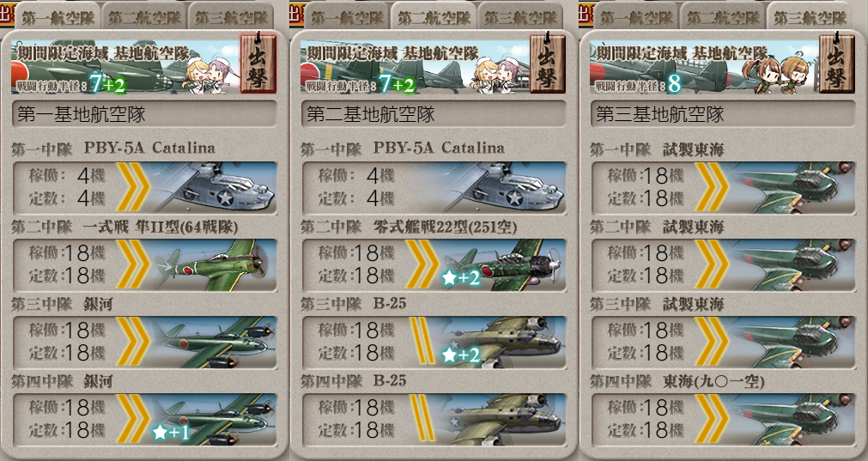This screenshot has height=461, width=868.
Task: Open 第一航空隊 tab above 第三基地航空隊 panel
Action: [x=636, y=17]
